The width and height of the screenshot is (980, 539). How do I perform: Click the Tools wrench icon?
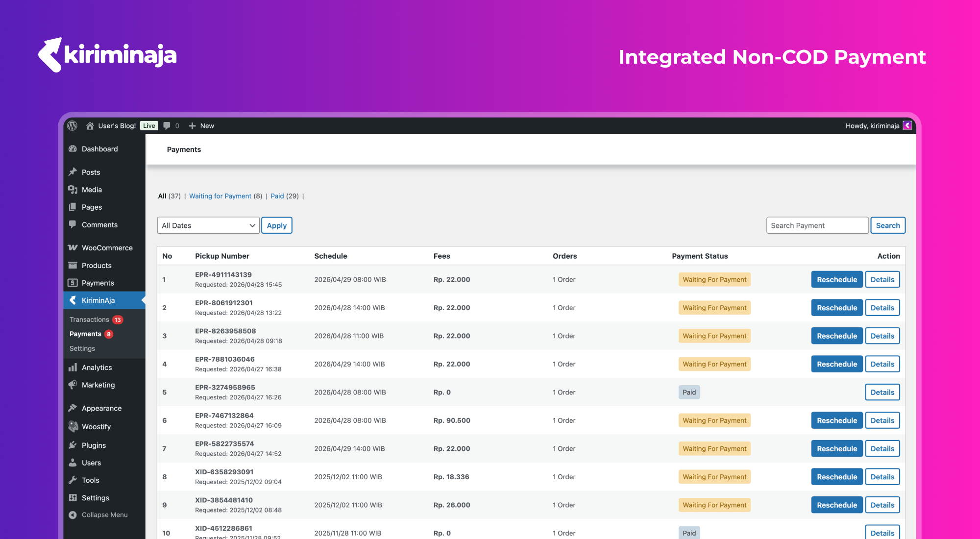point(73,480)
